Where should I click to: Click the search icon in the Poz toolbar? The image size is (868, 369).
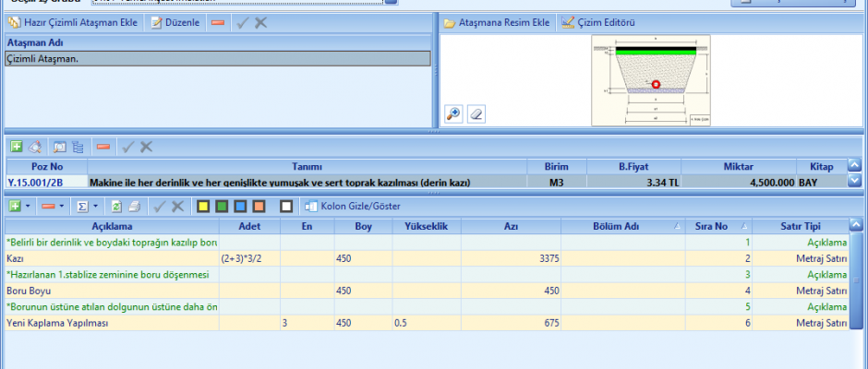(x=57, y=147)
